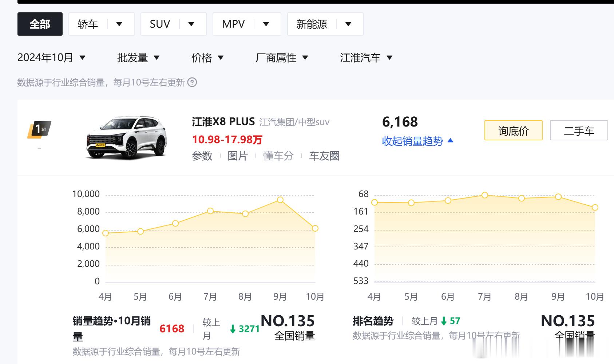This screenshot has width=614, height=364.
Task: Expand the 2024年10月 date filter
Action: [52, 57]
